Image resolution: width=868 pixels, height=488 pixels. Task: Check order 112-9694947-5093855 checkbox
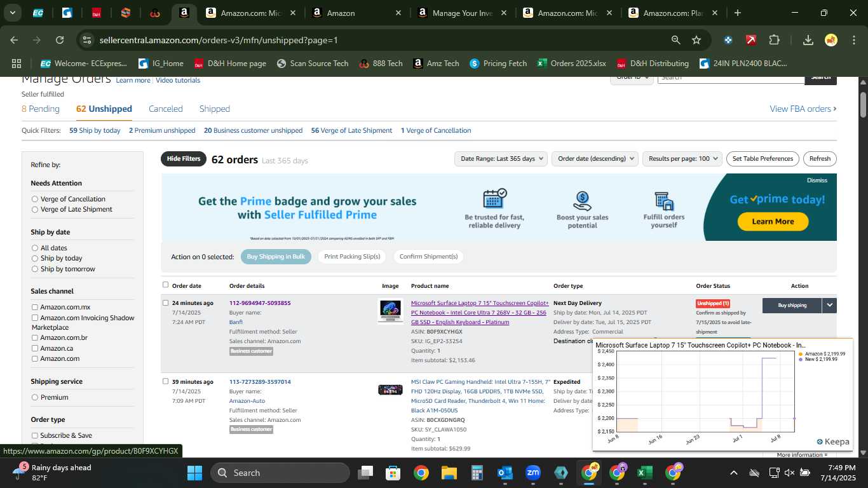166,302
